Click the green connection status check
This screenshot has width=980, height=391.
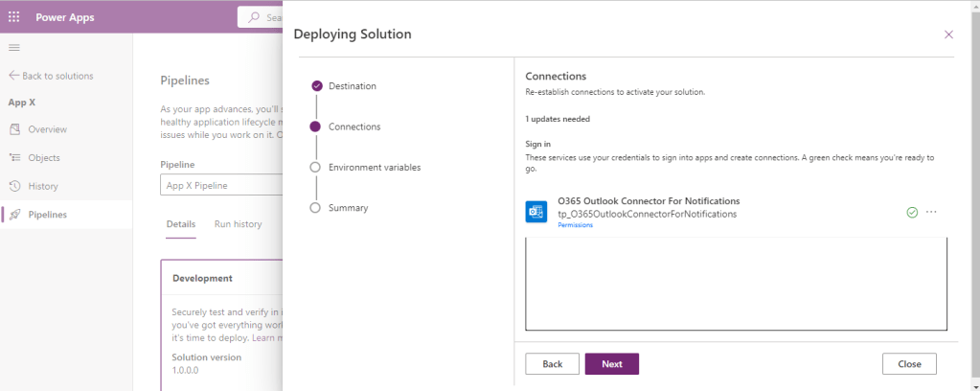(x=912, y=212)
